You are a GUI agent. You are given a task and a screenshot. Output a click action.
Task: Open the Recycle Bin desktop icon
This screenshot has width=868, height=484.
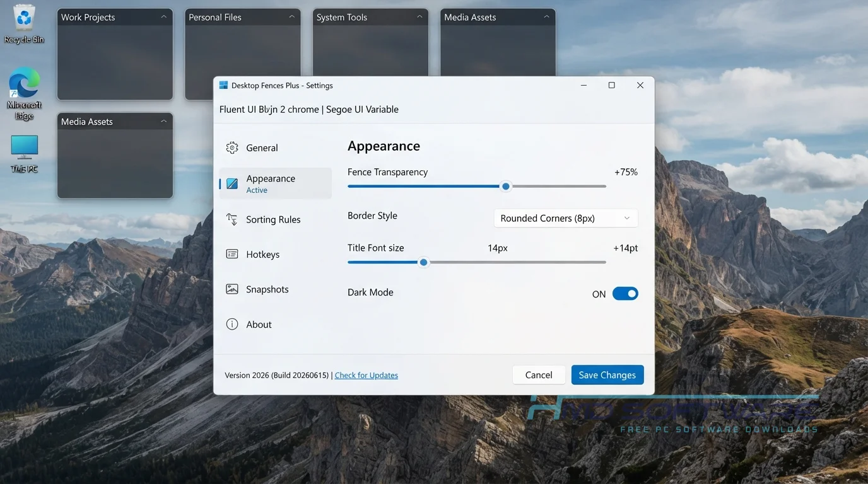[x=25, y=24]
